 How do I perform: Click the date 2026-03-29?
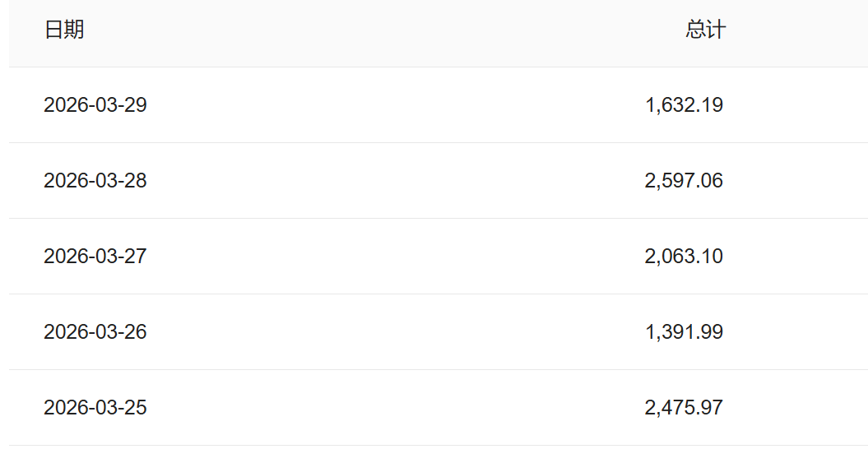[95, 105]
